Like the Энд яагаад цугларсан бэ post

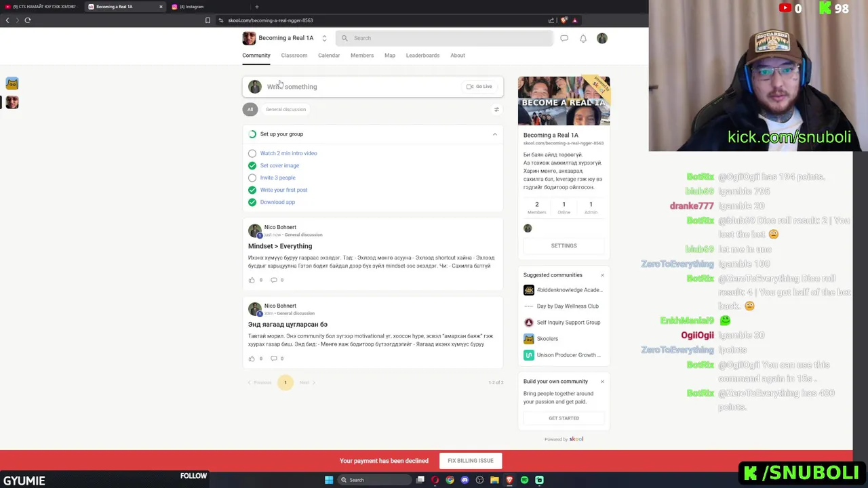coord(252,359)
